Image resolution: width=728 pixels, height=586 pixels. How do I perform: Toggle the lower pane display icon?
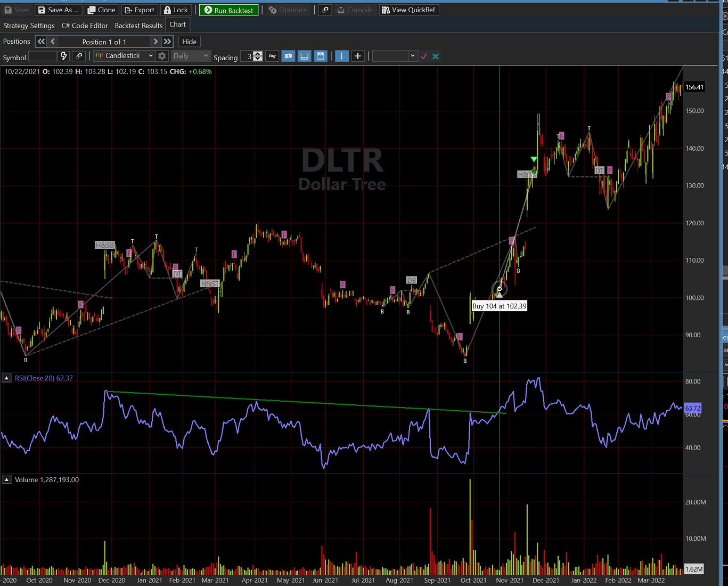click(x=304, y=56)
